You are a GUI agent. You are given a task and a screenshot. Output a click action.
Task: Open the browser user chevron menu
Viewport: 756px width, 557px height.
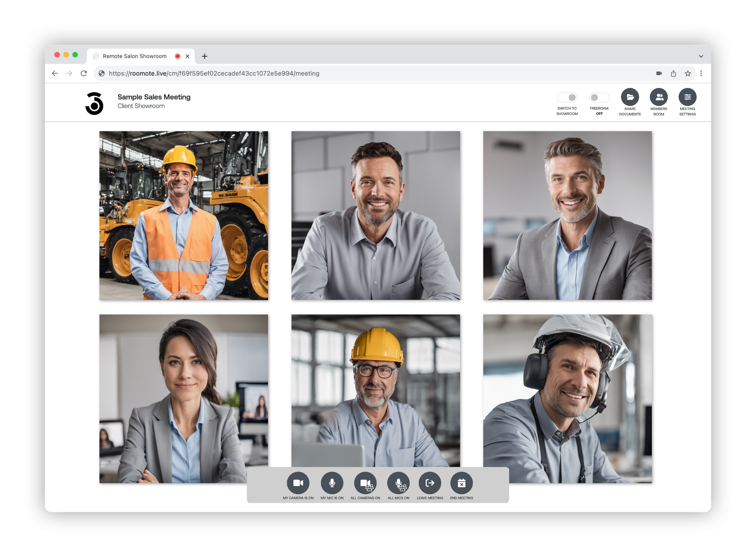tap(701, 56)
